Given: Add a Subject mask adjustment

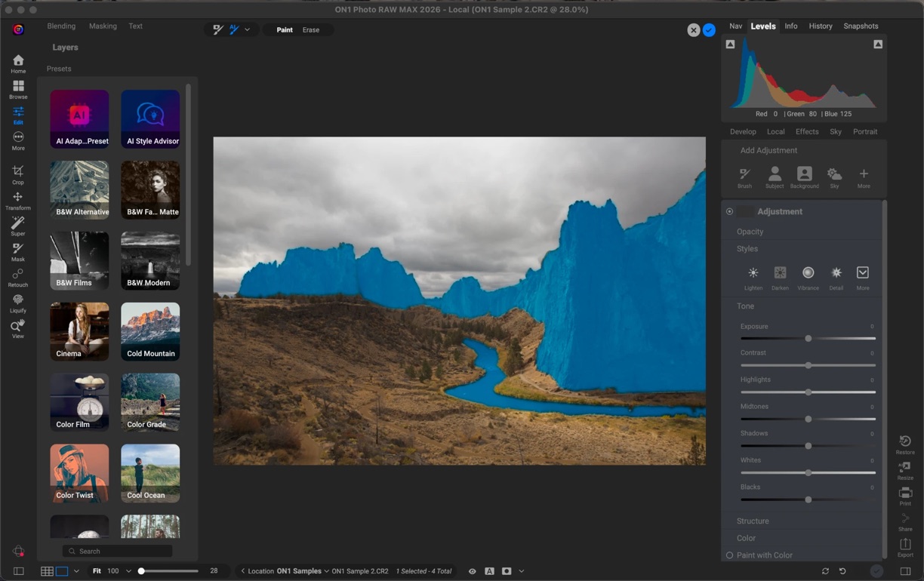Looking at the screenshot, I should [x=775, y=177].
